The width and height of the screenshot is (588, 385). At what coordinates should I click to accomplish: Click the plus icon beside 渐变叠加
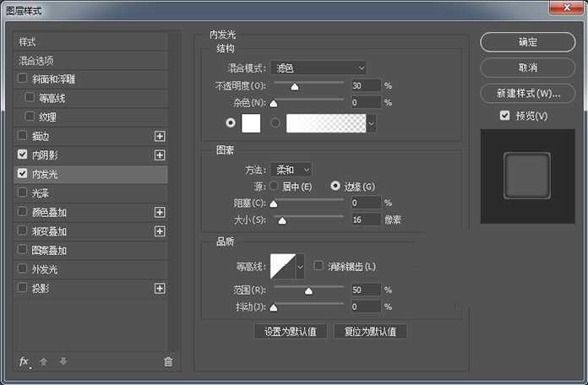click(x=159, y=231)
